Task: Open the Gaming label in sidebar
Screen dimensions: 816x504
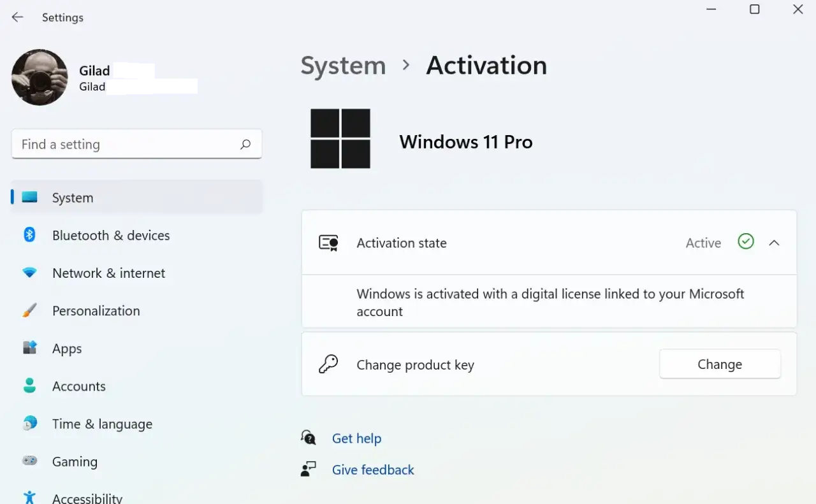Action: click(x=75, y=461)
